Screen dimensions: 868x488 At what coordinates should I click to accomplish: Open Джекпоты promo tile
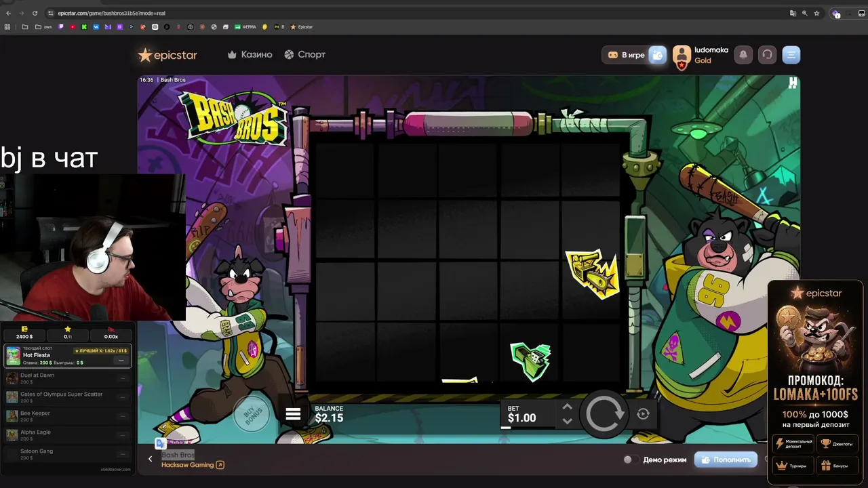click(x=837, y=444)
